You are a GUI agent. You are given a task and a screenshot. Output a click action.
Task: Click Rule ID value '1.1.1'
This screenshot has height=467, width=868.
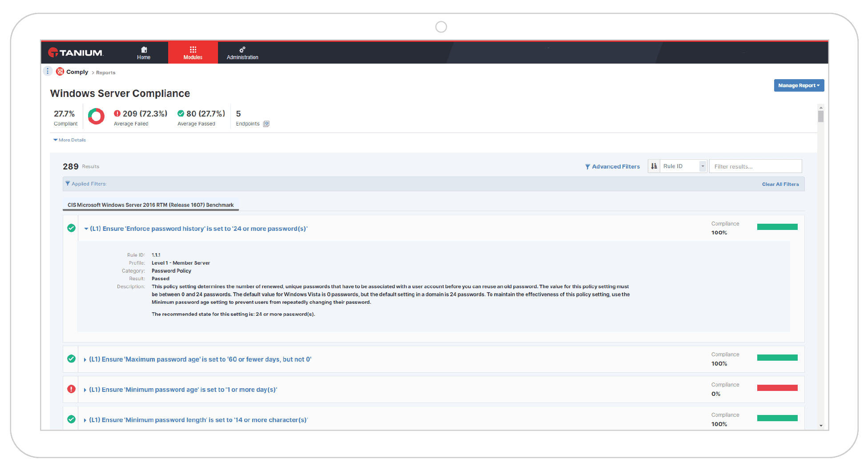click(156, 255)
